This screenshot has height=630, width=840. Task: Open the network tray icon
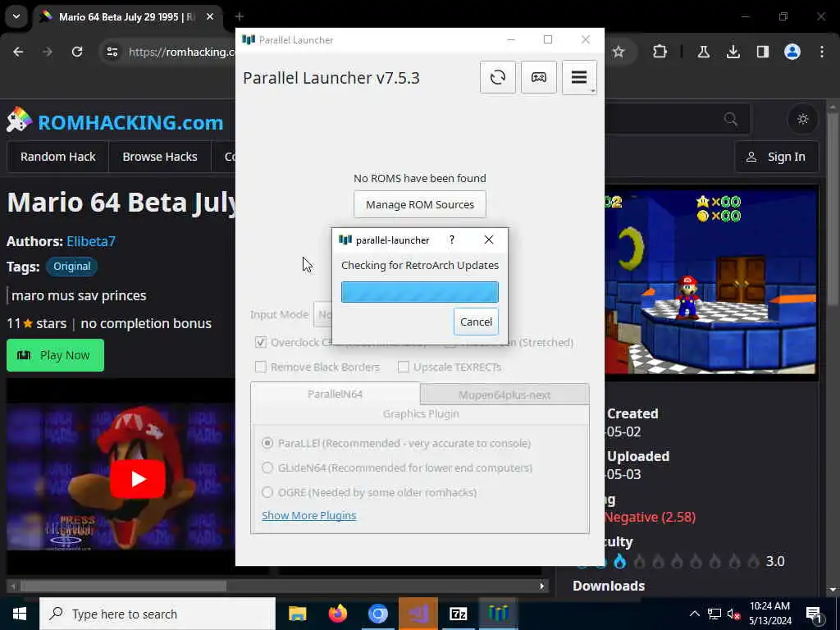(714, 614)
